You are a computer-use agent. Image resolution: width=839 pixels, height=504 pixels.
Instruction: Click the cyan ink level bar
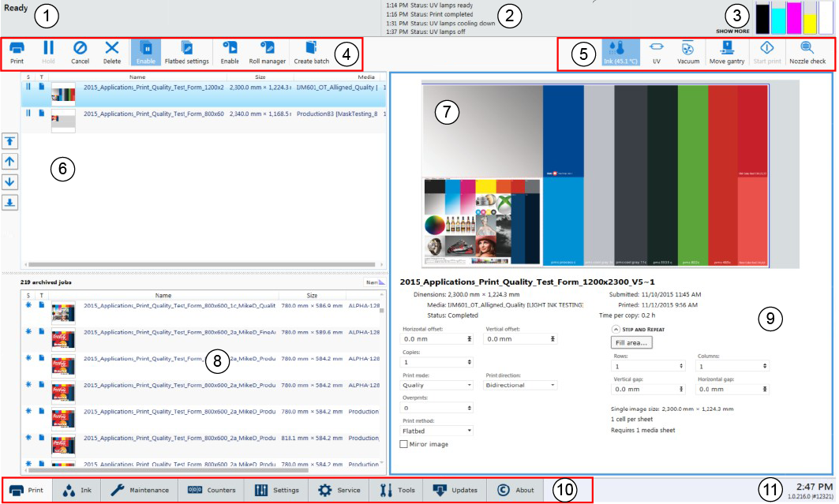point(777,17)
